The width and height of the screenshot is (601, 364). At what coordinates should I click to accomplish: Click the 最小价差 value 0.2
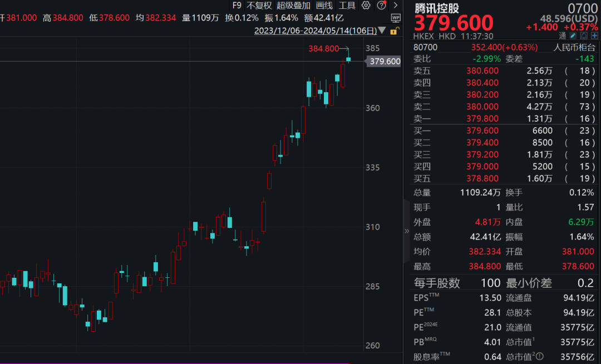click(585, 283)
